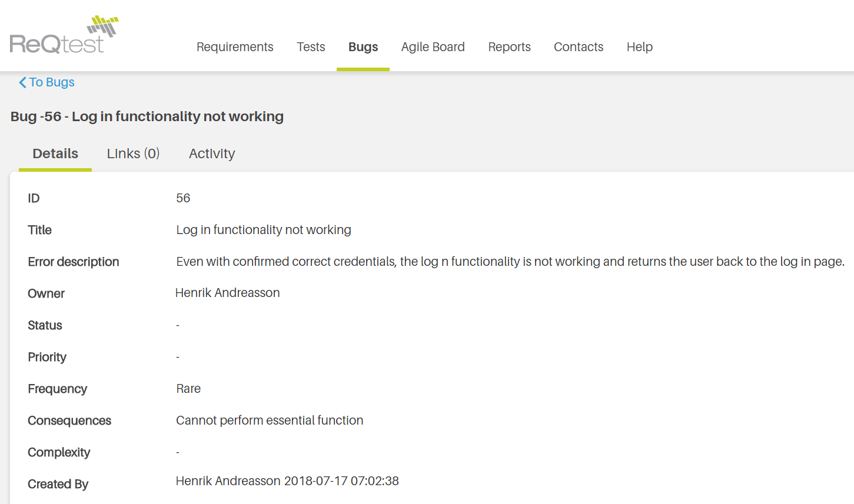Switch to the Details tab
The image size is (854, 504).
(x=55, y=153)
